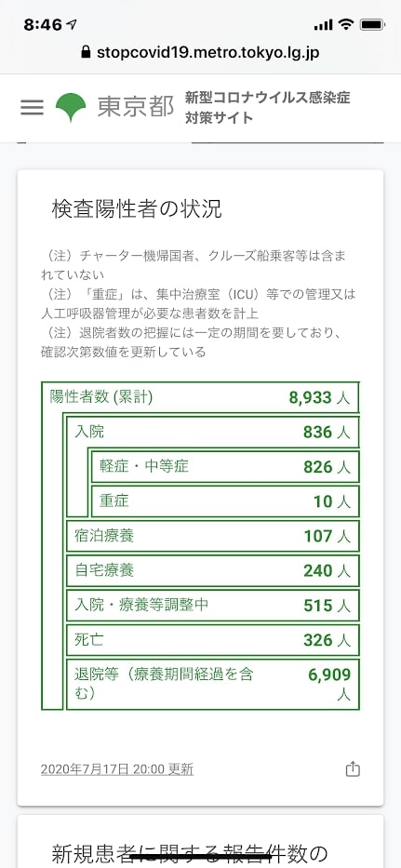
Task: Open the 2020年7月17日 20:00 更新 link
Action: 117,768
